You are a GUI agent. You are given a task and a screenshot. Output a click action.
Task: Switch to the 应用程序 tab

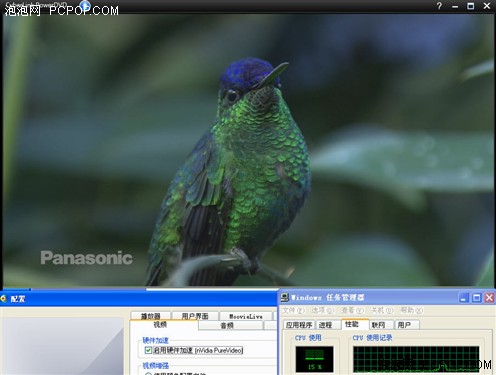point(299,325)
